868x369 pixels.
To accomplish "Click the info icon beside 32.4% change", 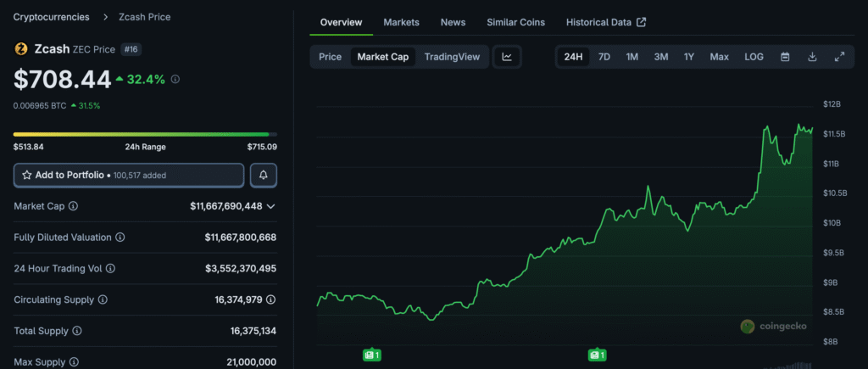I will (x=175, y=80).
